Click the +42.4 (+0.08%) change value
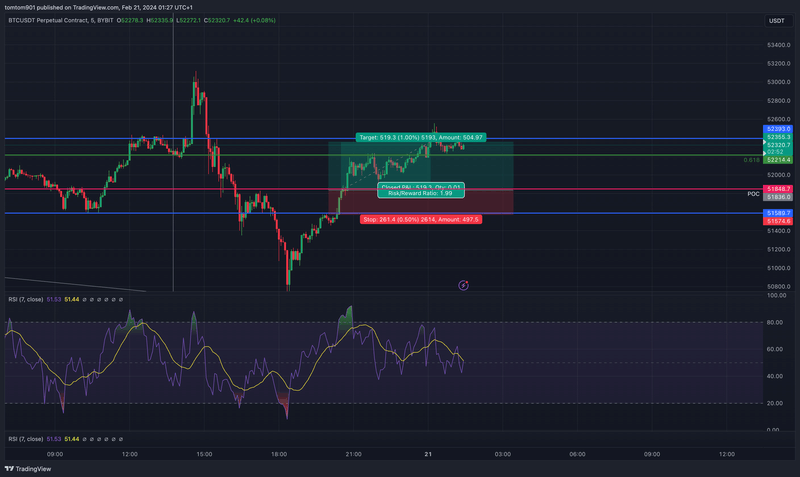 tap(254, 20)
